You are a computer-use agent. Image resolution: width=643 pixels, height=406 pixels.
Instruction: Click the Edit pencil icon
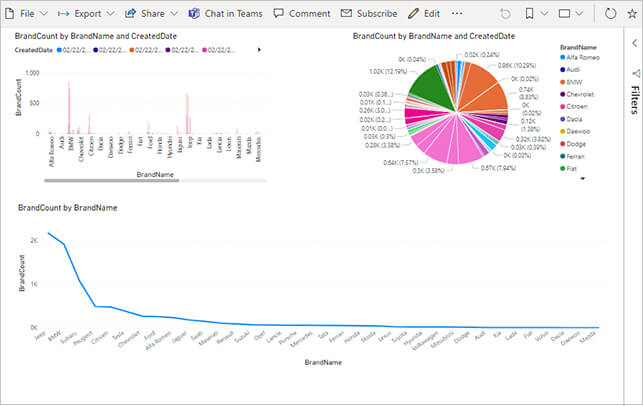coord(413,14)
